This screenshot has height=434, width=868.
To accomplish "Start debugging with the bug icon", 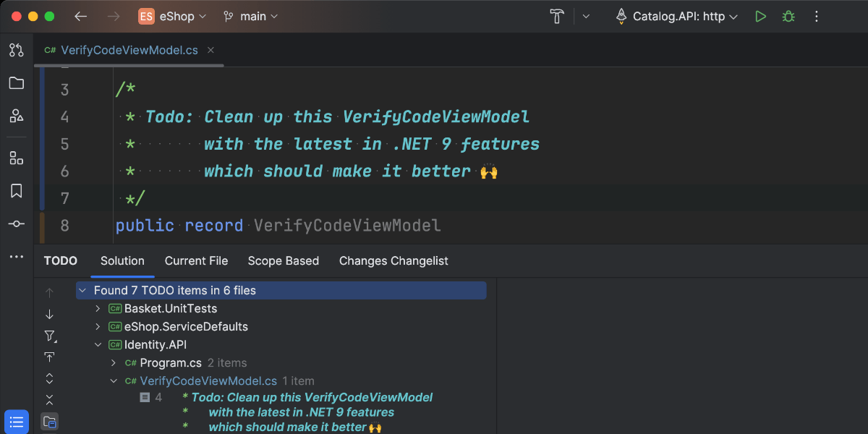I will 788,16.
